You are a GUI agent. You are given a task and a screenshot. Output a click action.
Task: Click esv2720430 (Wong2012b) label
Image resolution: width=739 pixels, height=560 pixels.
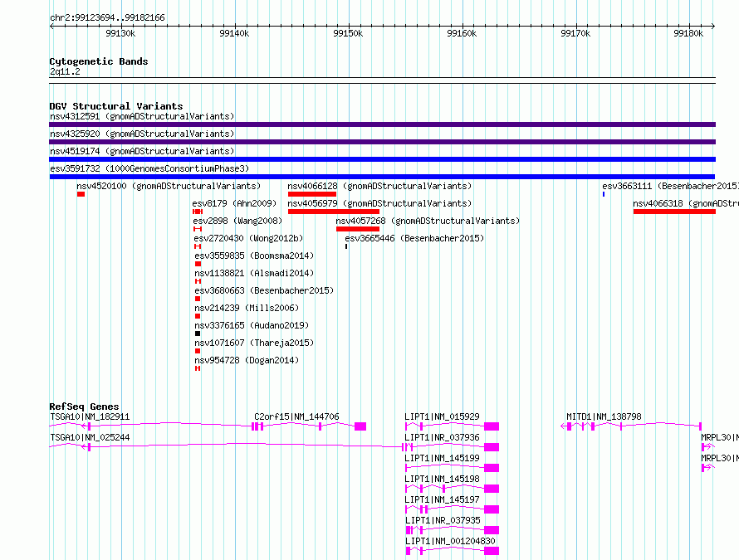(248, 238)
